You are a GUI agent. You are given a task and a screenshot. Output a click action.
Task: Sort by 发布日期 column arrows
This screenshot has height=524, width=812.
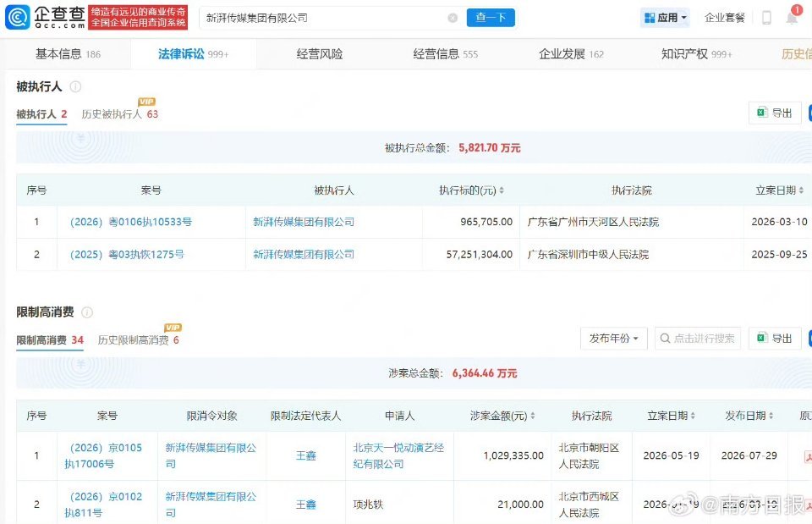pos(771,416)
